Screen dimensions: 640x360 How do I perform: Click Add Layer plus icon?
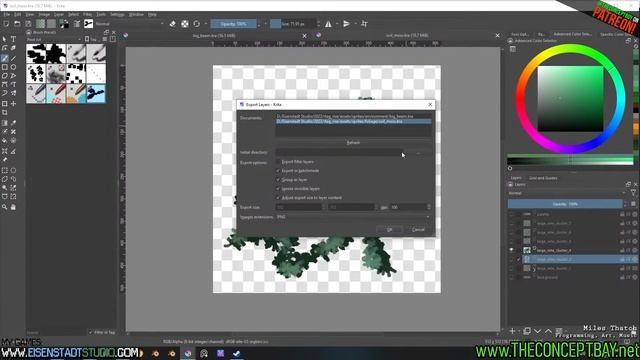[512, 331]
